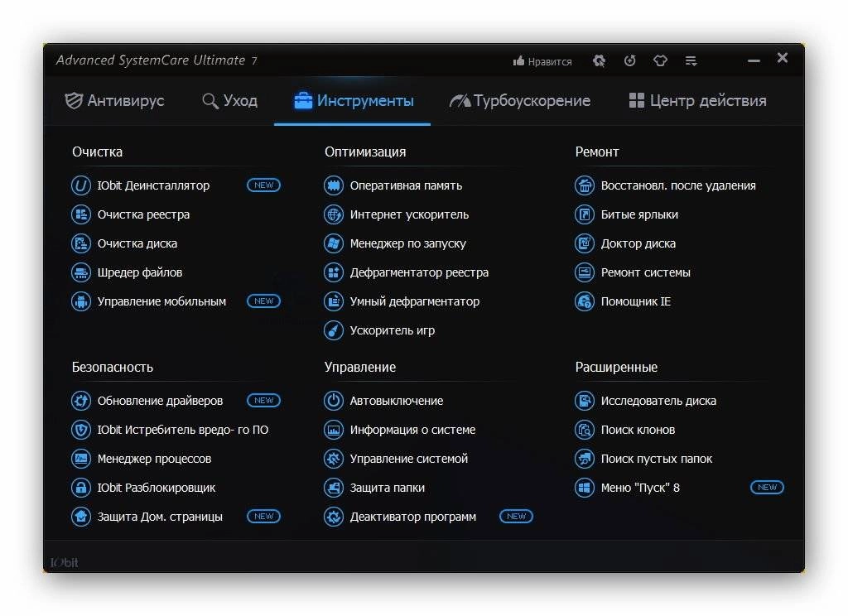
Task: Open the Очистка реестра text link
Action: [143, 214]
